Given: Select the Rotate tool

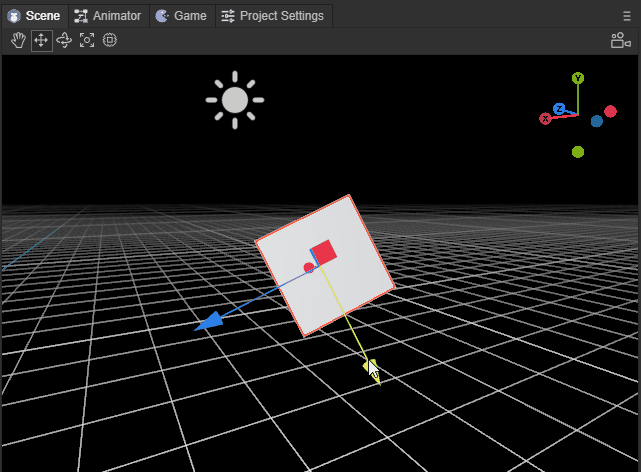Looking at the screenshot, I should (x=64, y=40).
